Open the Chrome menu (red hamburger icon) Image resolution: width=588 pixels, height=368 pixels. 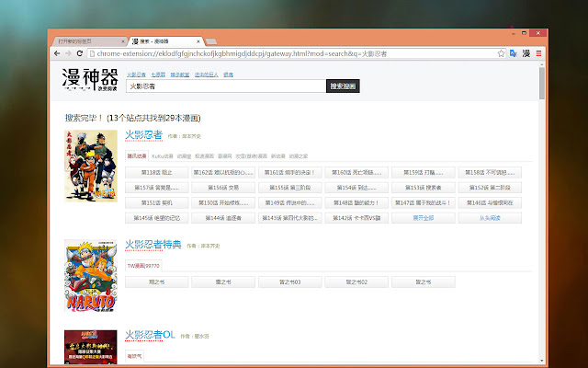point(539,53)
